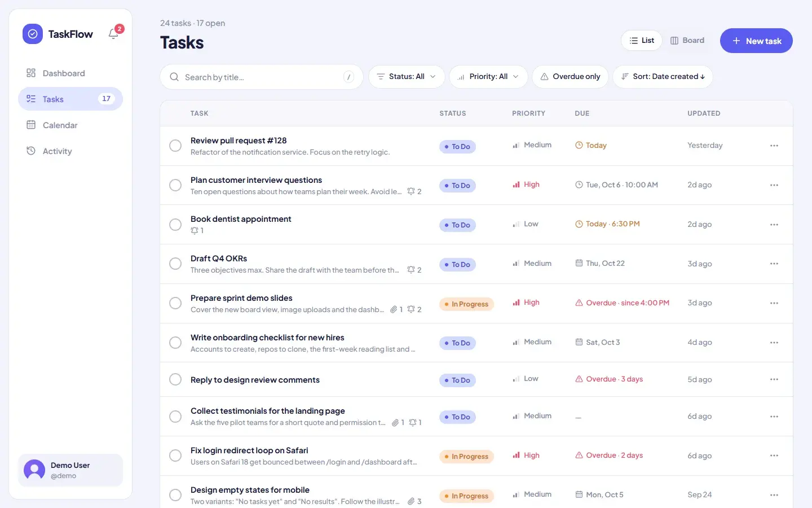Screen dimensions: 812x508
Task: Create a New task
Action: tap(756, 41)
